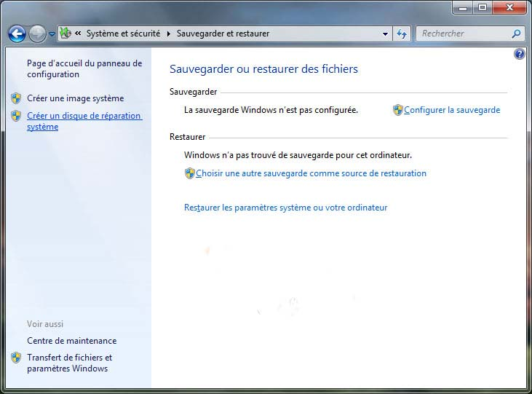Click the Restaurer section label
The image size is (532, 394).
coord(187,137)
